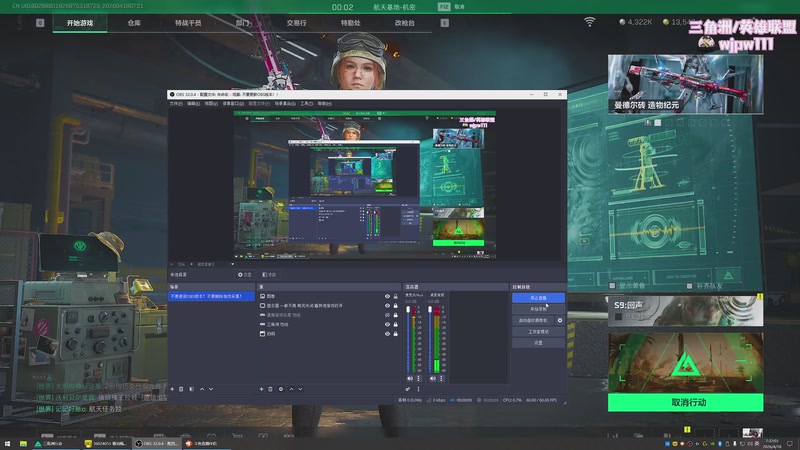Switch to the 交易行 game tab
This screenshot has height=450, width=800.
coord(296,23)
